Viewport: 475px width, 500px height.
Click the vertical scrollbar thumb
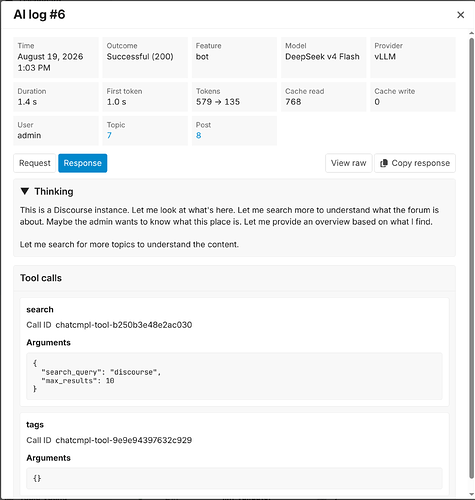pyautogui.click(x=471, y=258)
